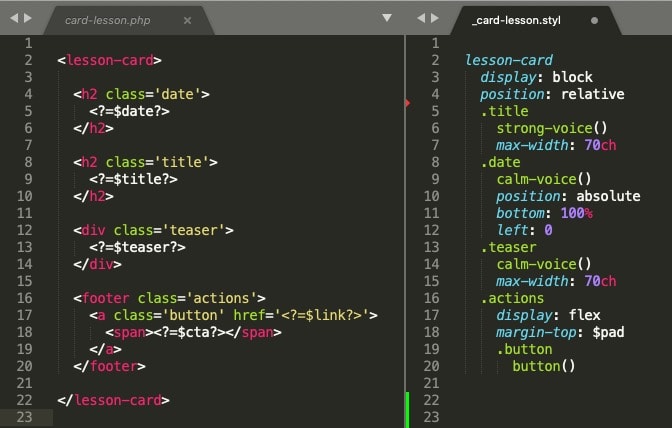Click the .title selector

click(x=504, y=111)
